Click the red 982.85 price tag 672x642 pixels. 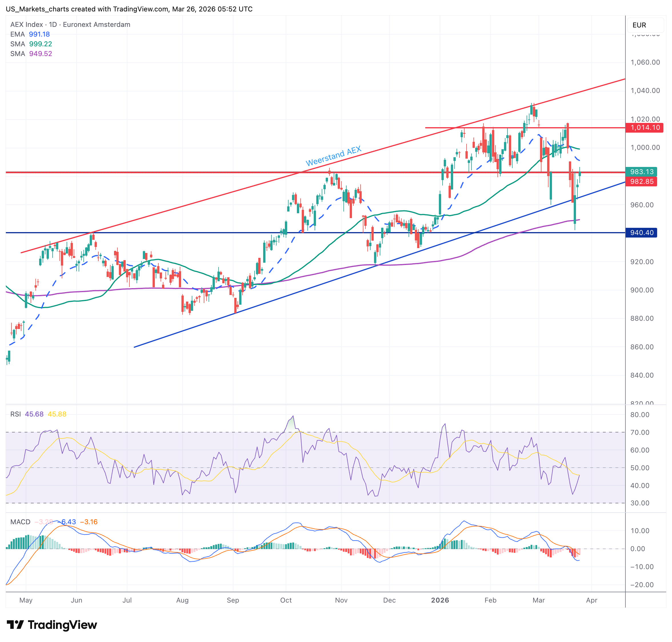[641, 182]
